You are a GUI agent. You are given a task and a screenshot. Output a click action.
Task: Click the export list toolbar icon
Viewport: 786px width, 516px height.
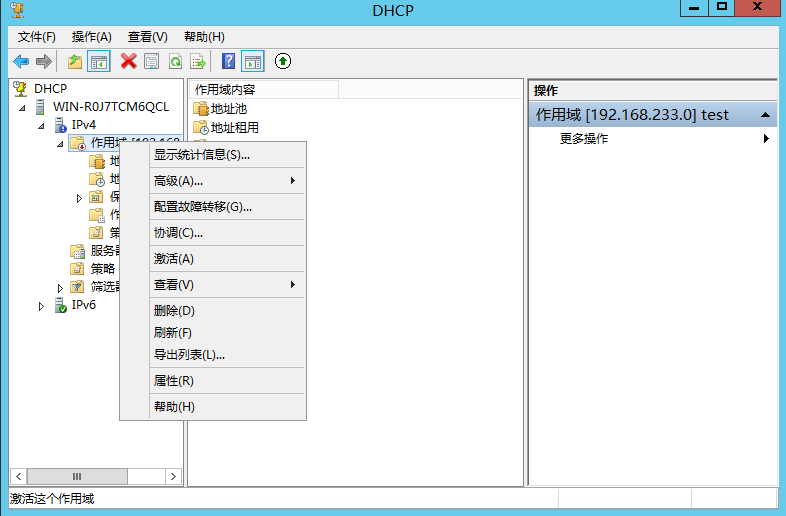198,61
